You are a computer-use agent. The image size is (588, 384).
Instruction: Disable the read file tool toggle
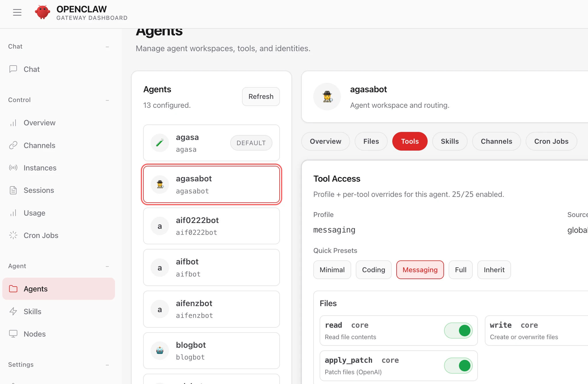point(458,331)
